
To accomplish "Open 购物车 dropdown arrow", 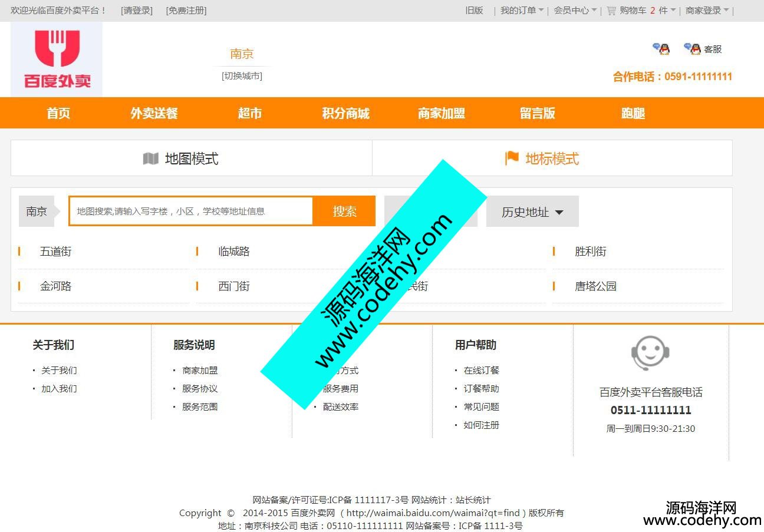I will 673,10.
